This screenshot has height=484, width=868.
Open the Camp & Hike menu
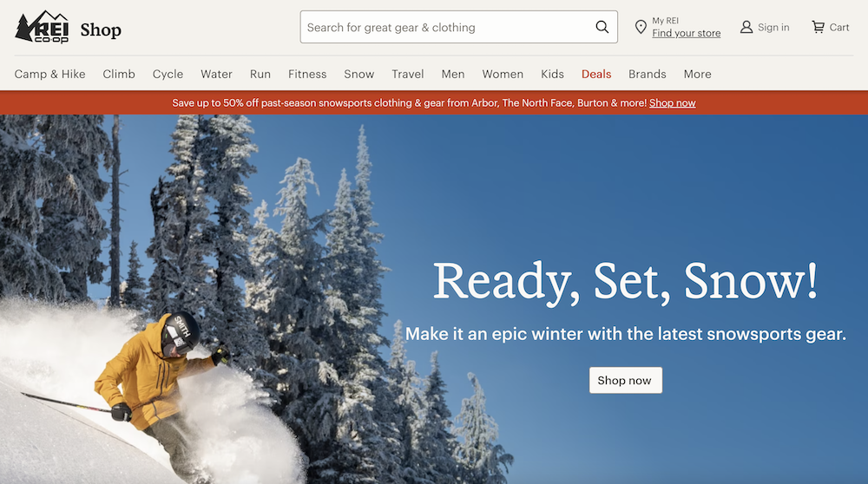[x=49, y=74]
